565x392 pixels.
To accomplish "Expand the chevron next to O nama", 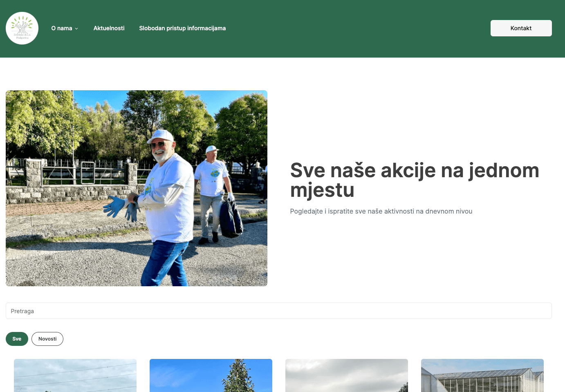I will (x=76, y=29).
